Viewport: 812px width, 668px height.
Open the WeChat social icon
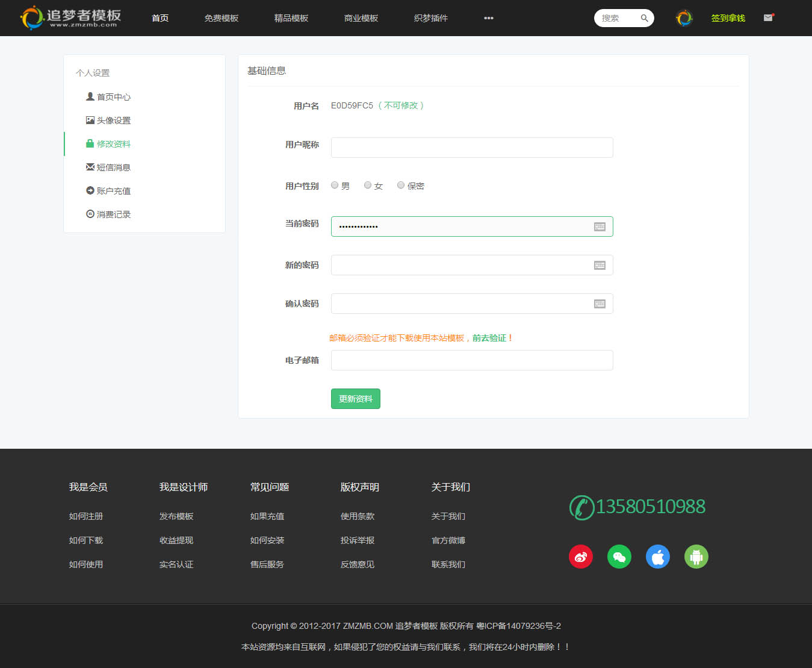pyautogui.click(x=619, y=557)
